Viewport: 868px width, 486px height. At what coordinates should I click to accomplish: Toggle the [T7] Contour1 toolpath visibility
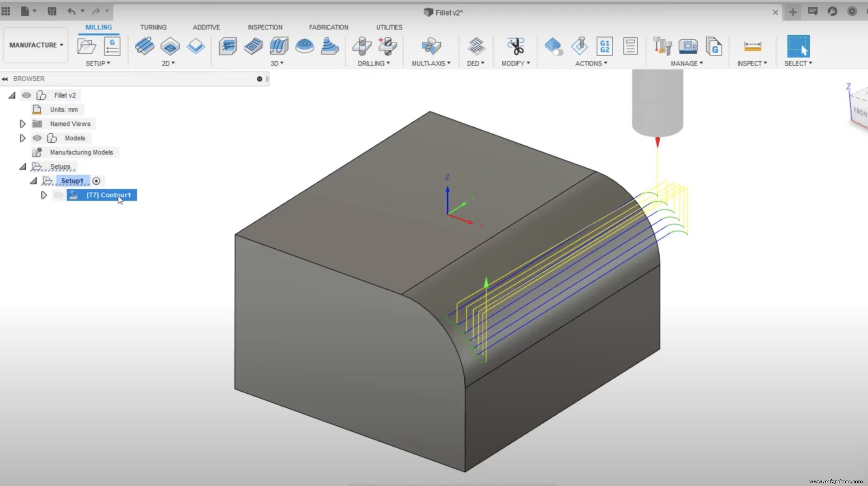pos(58,195)
